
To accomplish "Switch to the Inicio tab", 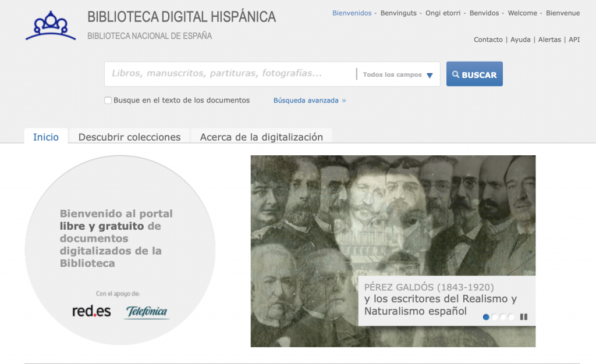I will pyautogui.click(x=46, y=137).
